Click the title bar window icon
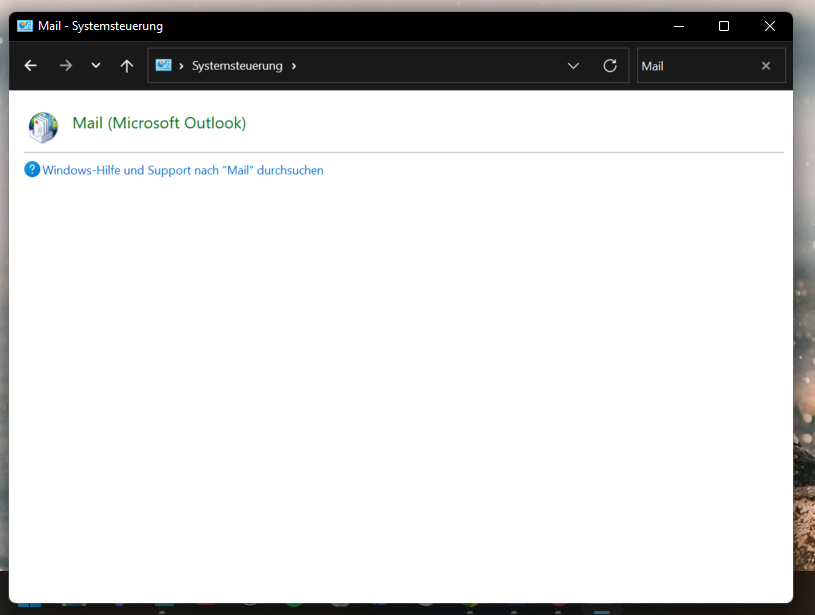This screenshot has width=815, height=615. pos(25,26)
